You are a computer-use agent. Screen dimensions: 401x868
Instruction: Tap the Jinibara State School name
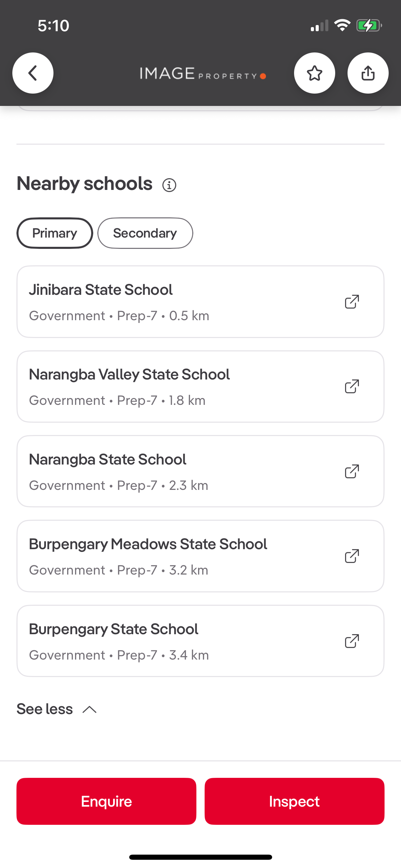[101, 290]
